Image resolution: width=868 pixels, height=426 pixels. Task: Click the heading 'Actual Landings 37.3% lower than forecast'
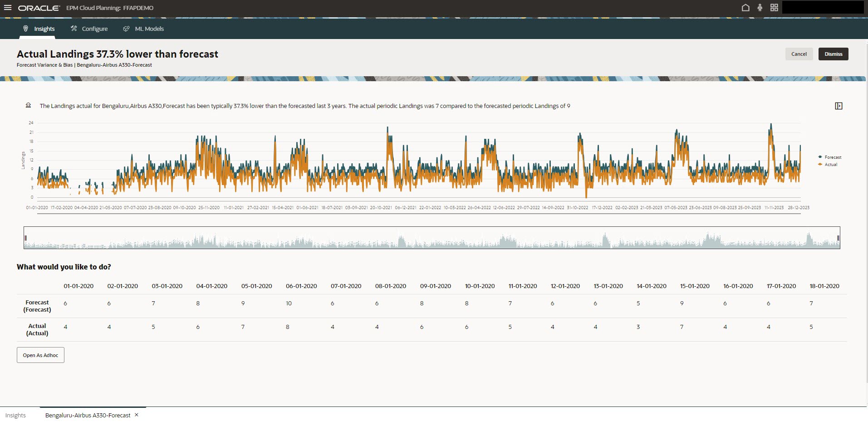coord(118,54)
